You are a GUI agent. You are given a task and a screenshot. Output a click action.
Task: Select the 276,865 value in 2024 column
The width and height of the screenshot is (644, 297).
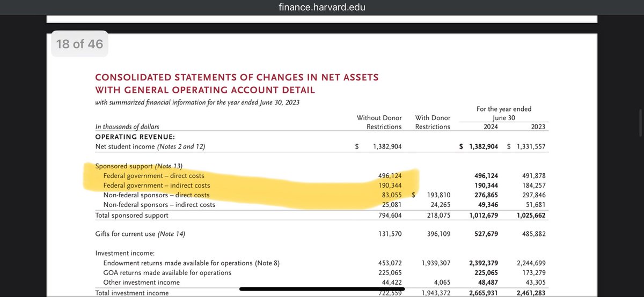point(486,195)
